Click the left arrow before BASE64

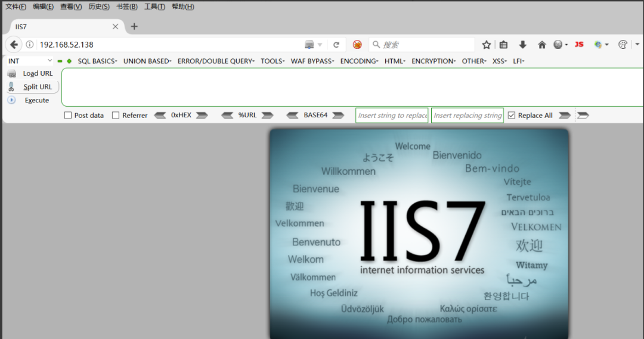292,116
